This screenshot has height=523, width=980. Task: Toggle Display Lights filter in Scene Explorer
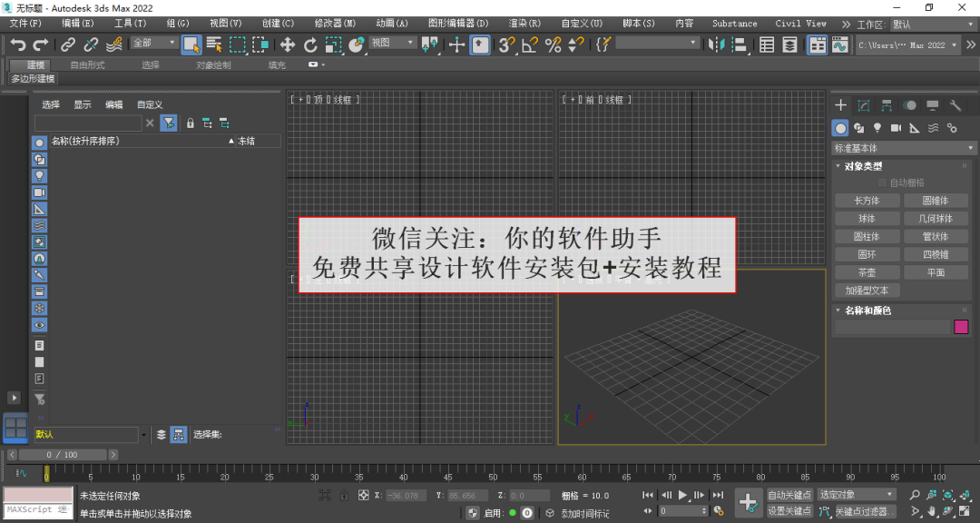click(x=39, y=176)
